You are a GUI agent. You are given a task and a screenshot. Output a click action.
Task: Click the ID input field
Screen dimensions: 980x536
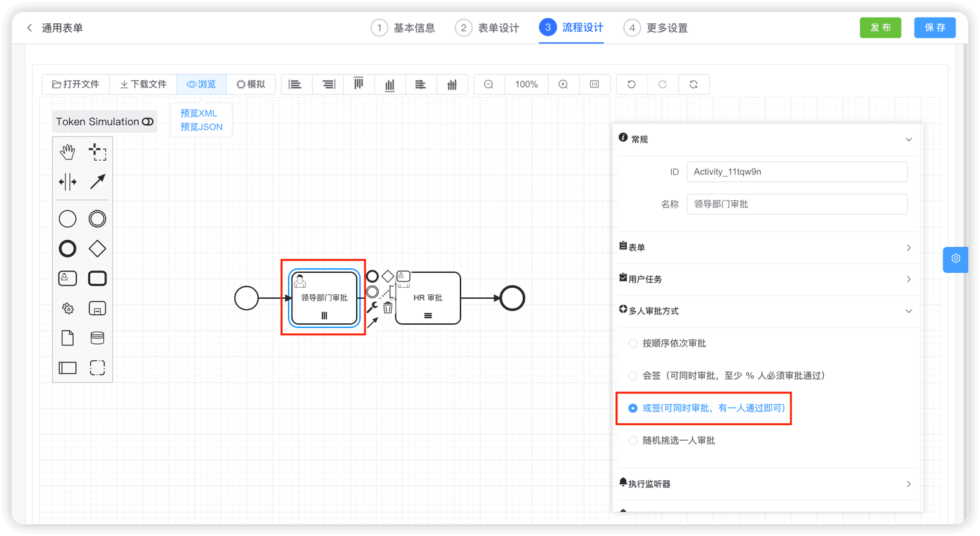coord(797,172)
